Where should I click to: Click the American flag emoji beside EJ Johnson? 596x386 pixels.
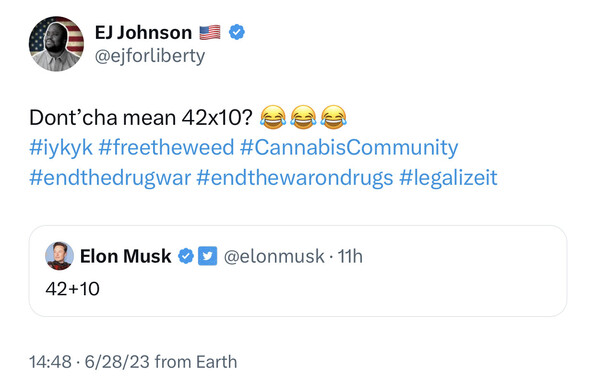210,33
